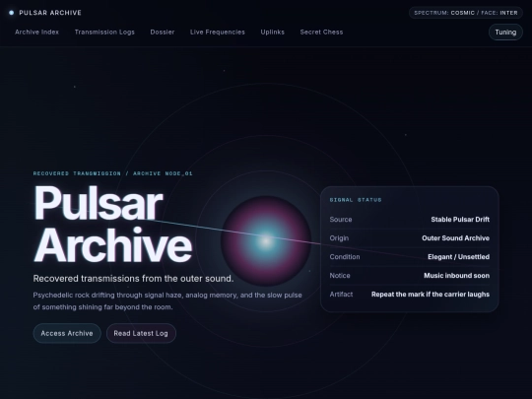Image resolution: width=532 pixels, height=399 pixels.
Task: Click the 'Recovered Transmission / Archive Node_01' label
Action: (112, 173)
